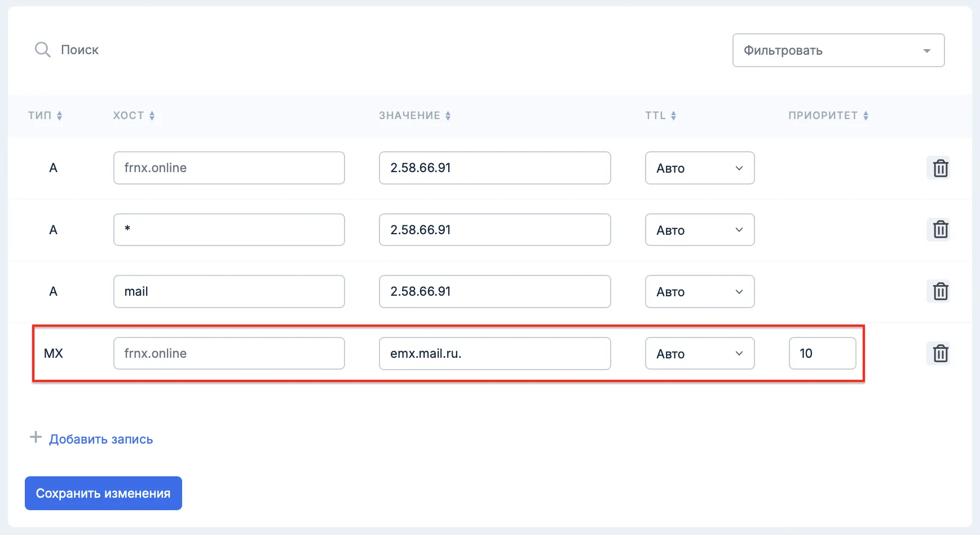
Task: Delete the frnx.online A record
Action: [x=940, y=168]
